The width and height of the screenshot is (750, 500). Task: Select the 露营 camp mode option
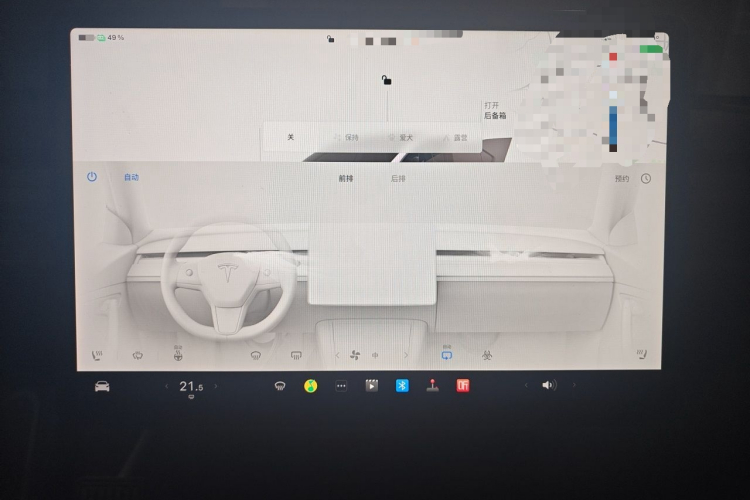pos(455,137)
